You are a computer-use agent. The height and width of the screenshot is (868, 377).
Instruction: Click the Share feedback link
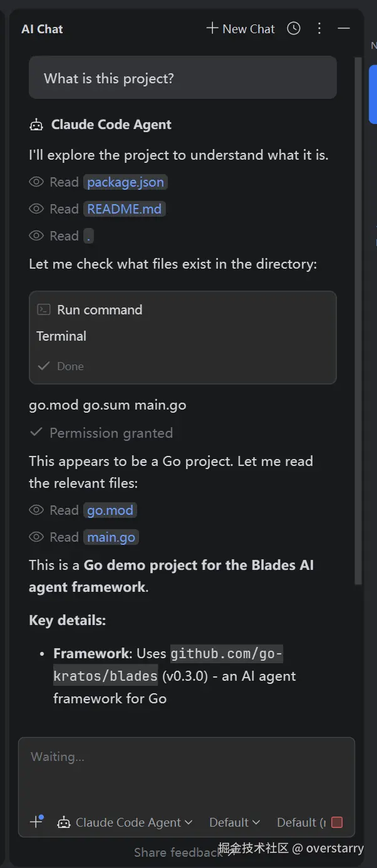[x=177, y=852]
